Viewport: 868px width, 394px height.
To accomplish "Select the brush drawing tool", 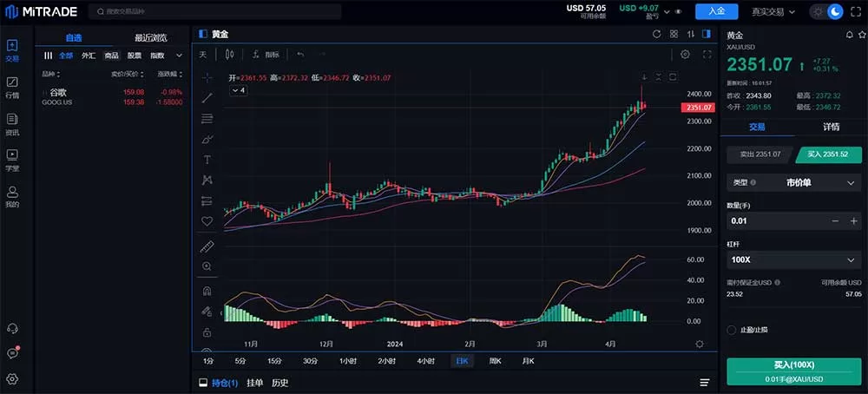I will coord(207,139).
